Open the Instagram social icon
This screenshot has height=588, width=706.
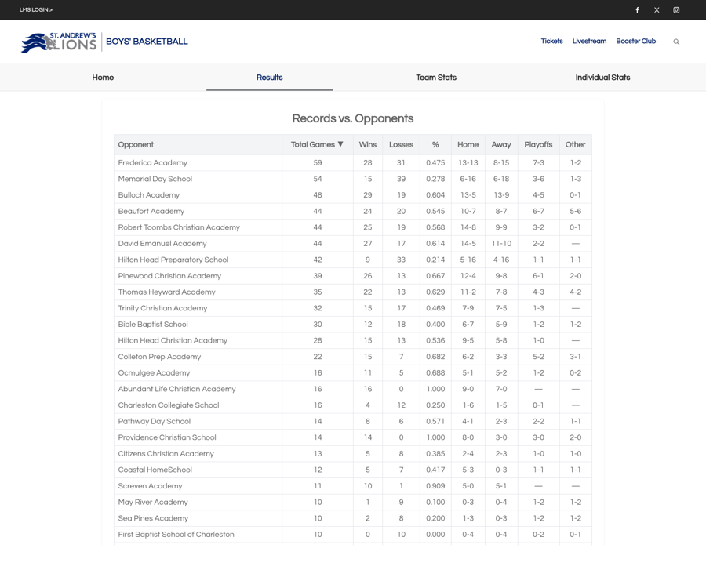[x=676, y=10]
